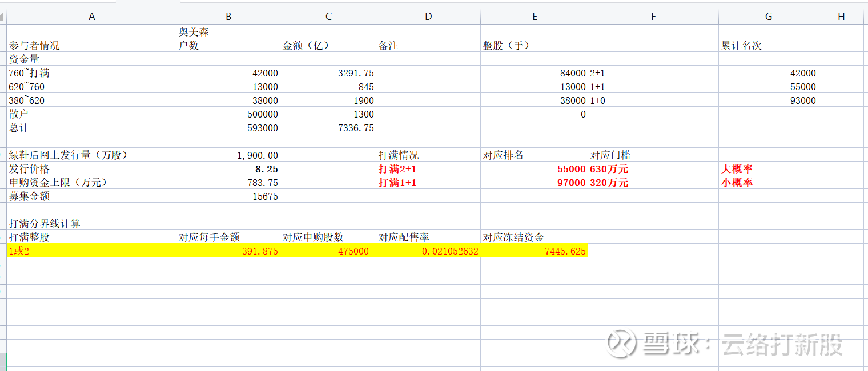This screenshot has height=371, width=868.
Task: Click the cell containing 2+1
Action: pyautogui.click(x=653, y=72)
